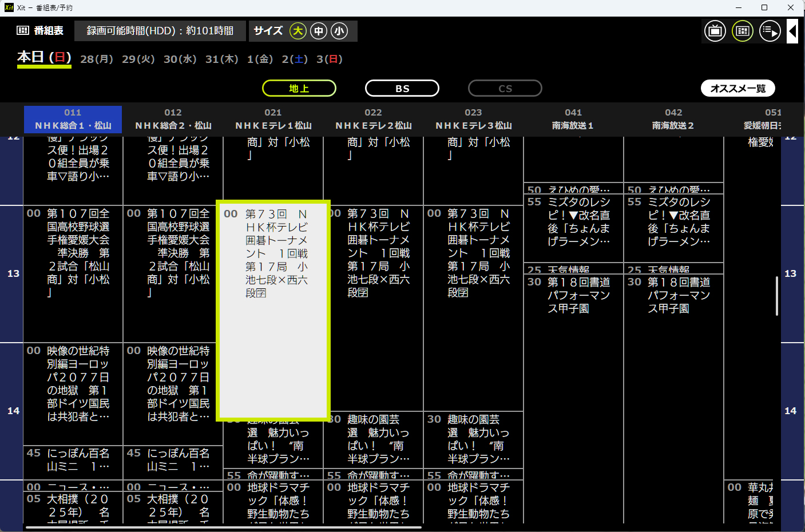Open the オススメ一覧 recommendations list
Screen dimensions: 805x532
[x=737, y=88]
